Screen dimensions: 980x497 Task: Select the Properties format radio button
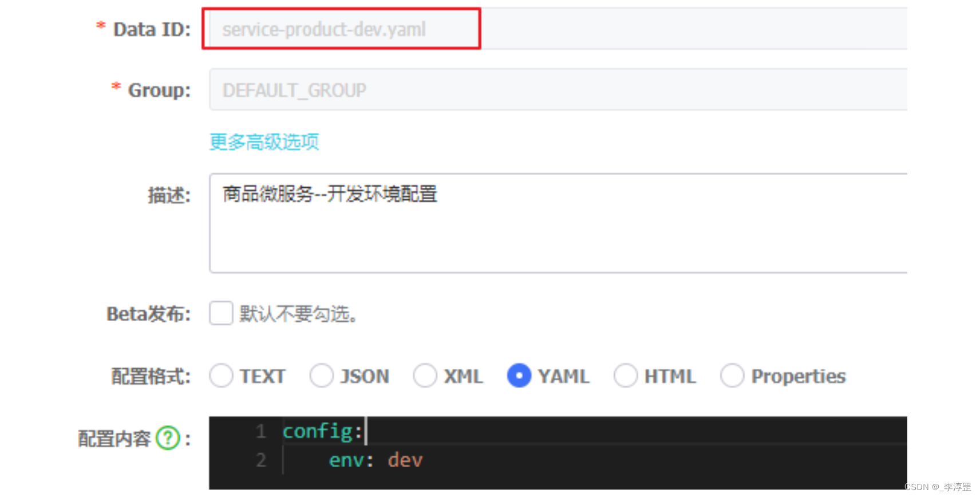point(732,376)
